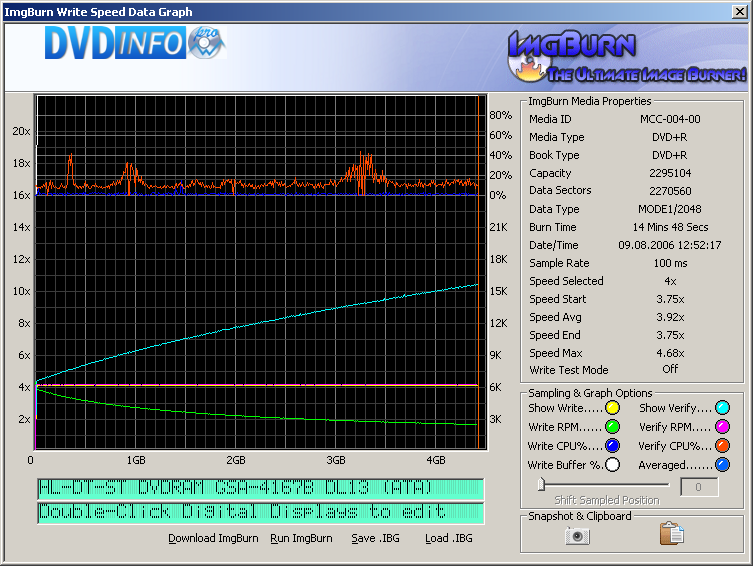Toggle the green Write RPM color button
The width and height of the screenshot is (753, 566).
pos(612,427)
